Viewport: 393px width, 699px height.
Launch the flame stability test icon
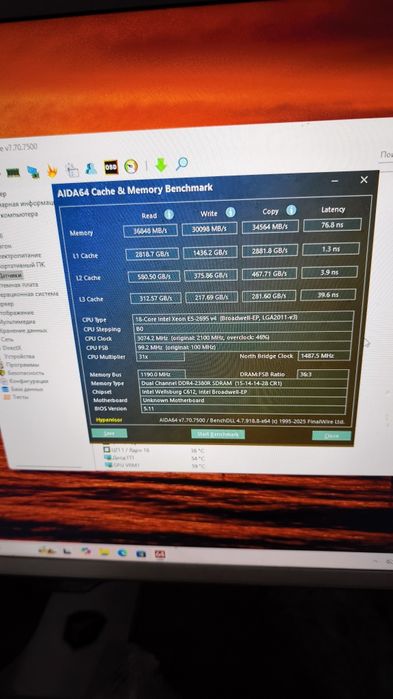pos(53,171)
